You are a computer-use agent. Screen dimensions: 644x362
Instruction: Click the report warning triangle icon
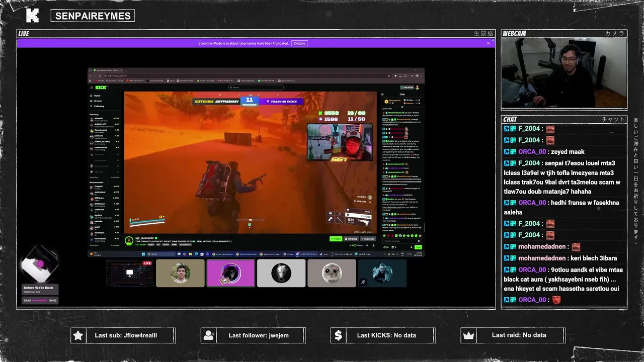tap(373, 245)
